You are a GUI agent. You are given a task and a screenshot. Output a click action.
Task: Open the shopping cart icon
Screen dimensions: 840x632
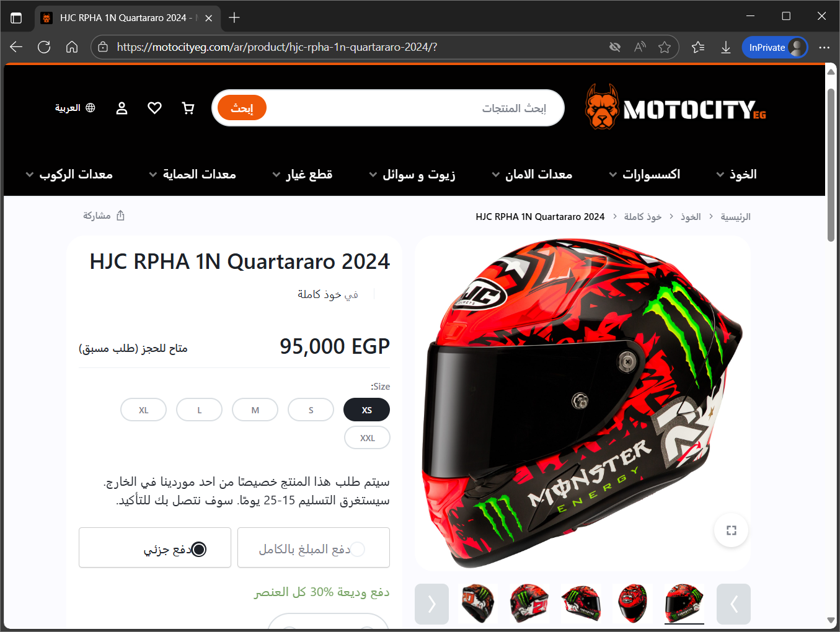188,108
